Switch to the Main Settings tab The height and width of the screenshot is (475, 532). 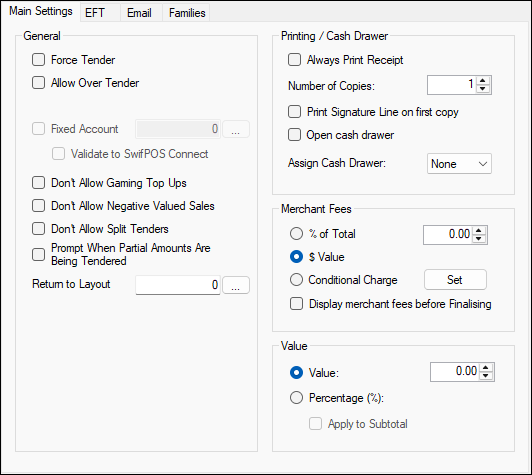41,11
